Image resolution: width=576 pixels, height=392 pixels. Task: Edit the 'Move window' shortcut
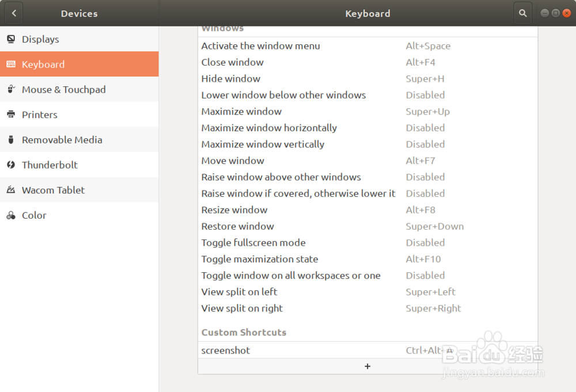coord(367,161)
